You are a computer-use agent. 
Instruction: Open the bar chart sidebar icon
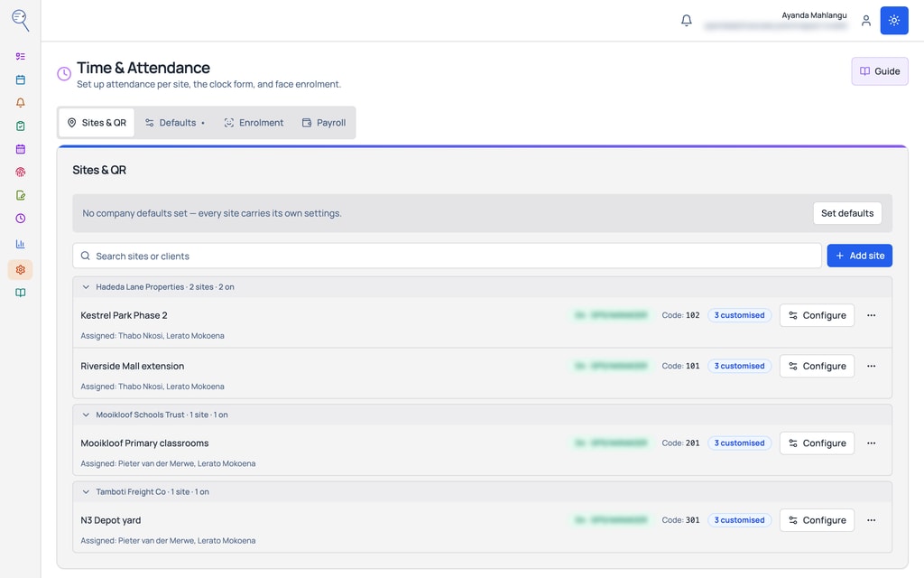pos(20,244)
